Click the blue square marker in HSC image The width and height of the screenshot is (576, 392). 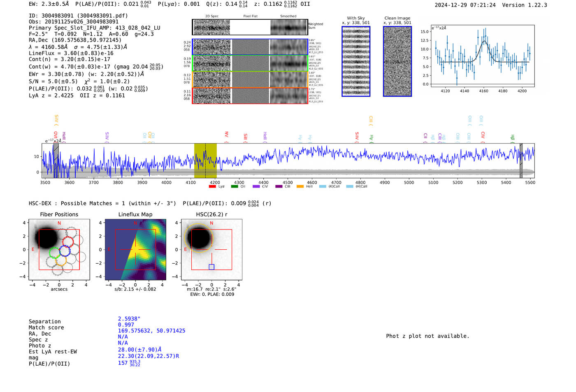pos(211,267)
